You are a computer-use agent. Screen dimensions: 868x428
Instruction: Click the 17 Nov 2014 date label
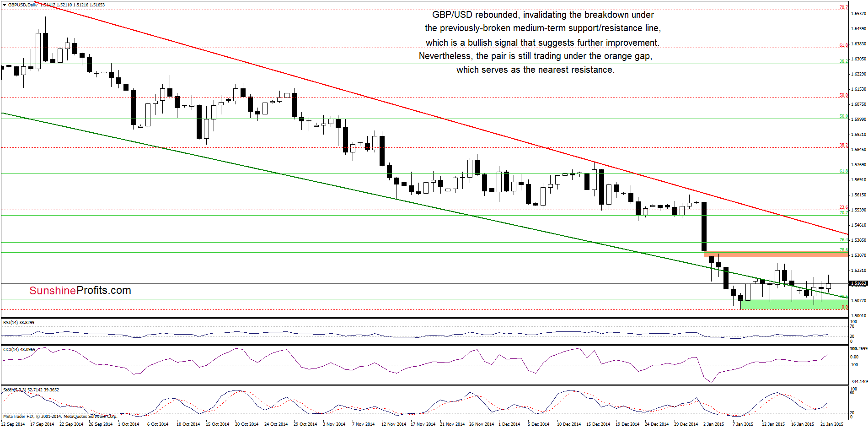pyautogui.click(x=422, y=424)
